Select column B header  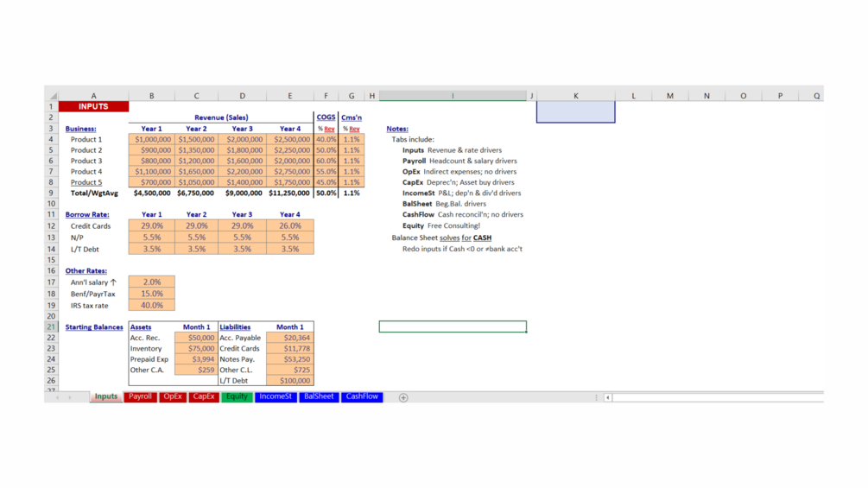(152, 96)
